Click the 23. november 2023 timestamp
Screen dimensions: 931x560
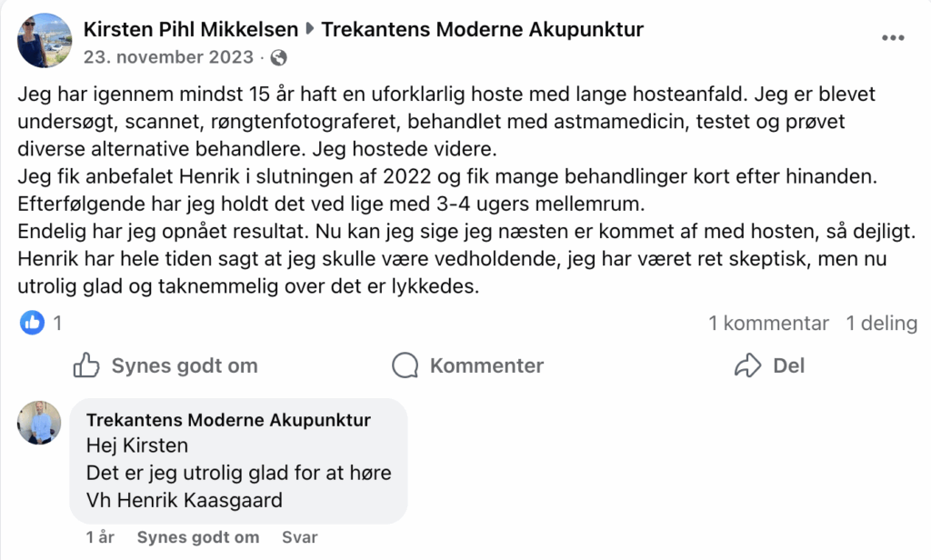[168, 57]
